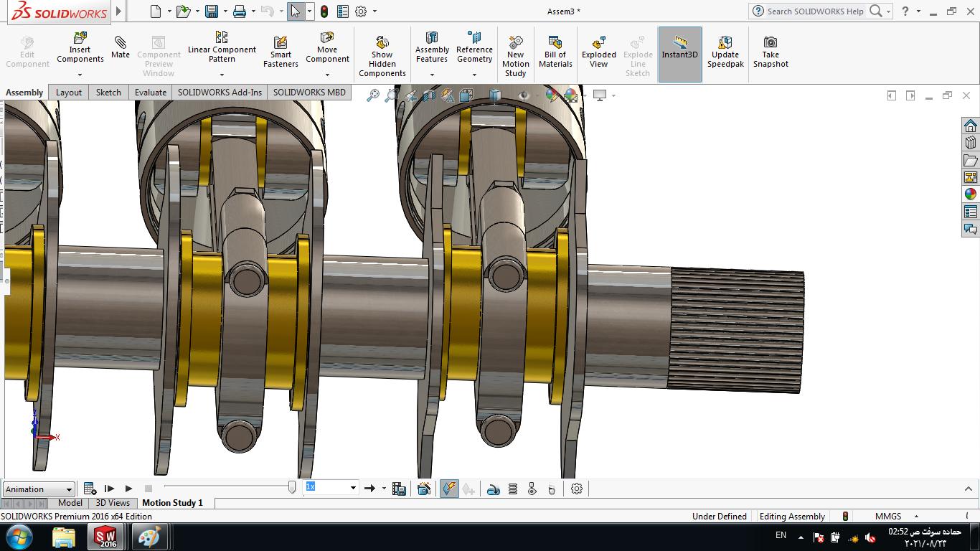Open the 1x playback speed dropdown

coord(353,489)
